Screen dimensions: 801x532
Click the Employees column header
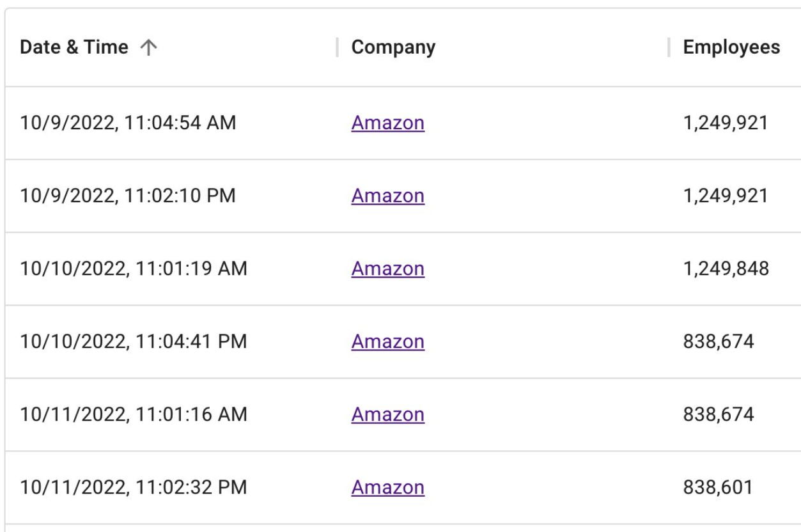coord(731,47)
